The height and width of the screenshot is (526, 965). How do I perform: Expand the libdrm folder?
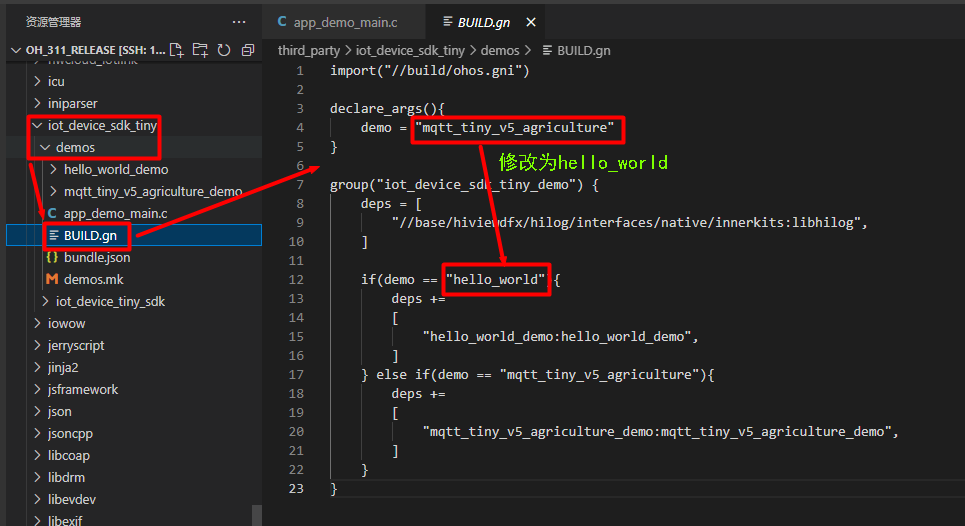pyautogui.click(x=38, y=477)
